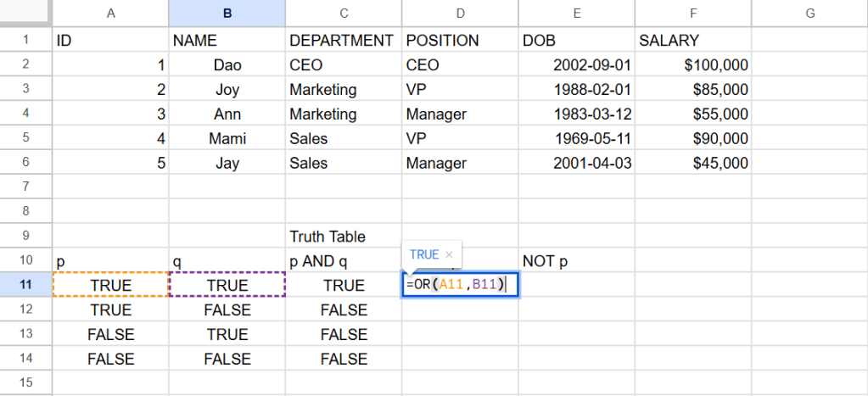Screen dimensions: 868x396
Task: Select the column F header
Action: pyautogui.click(x=692, y=13)
